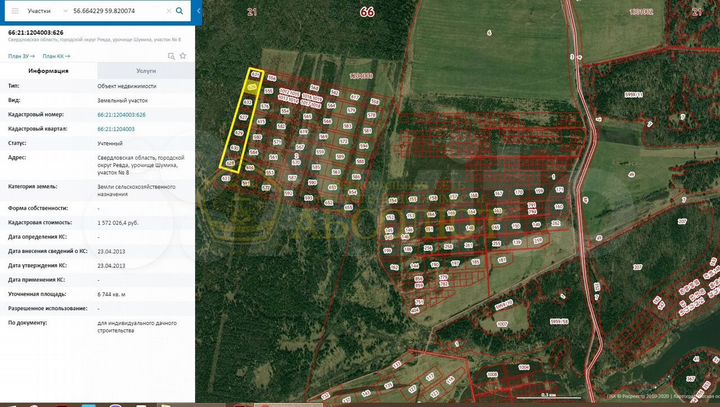
Task: Open the hamburger menu in search bar
Action: click(x=15, y=11)
